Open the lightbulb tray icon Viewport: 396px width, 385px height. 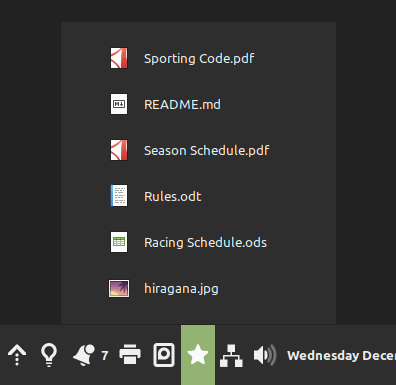(x=49, y=355)
